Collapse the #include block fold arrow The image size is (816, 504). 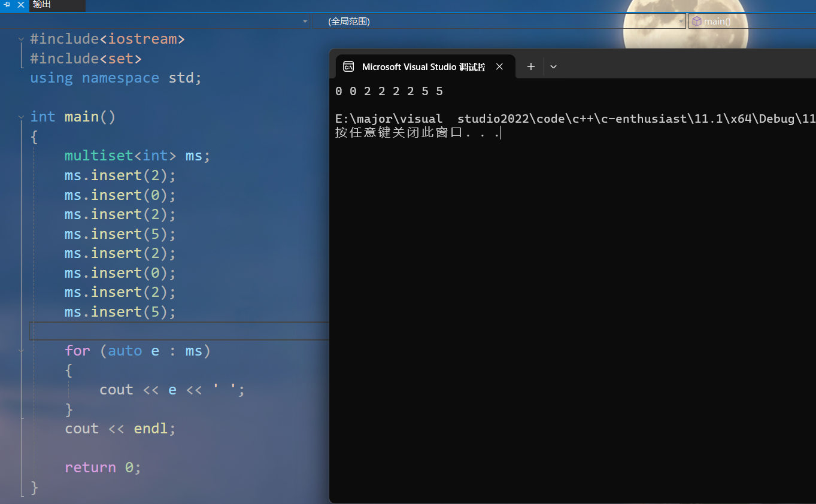tap(22, 40)
